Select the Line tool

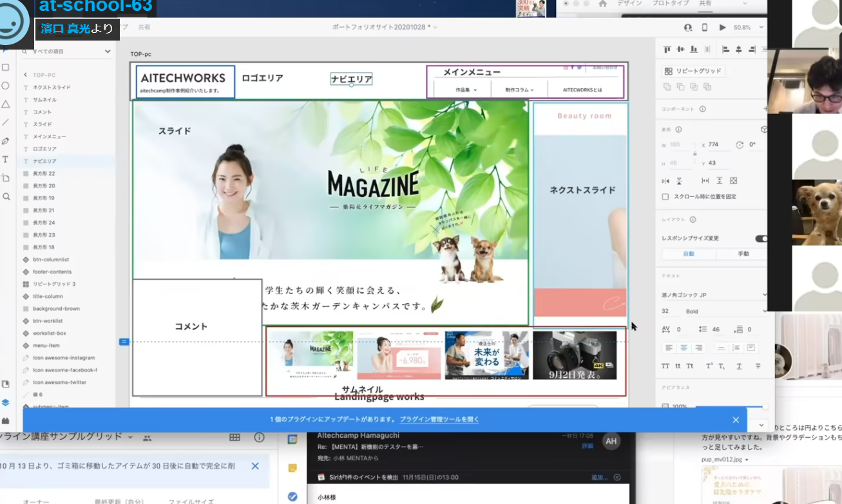click(x=6, y=122)
